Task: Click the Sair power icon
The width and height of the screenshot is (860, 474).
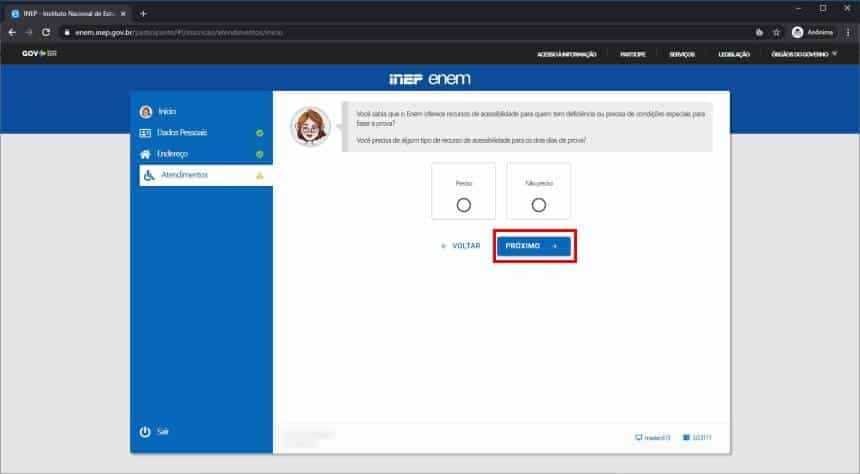Action: pos(145,432)
